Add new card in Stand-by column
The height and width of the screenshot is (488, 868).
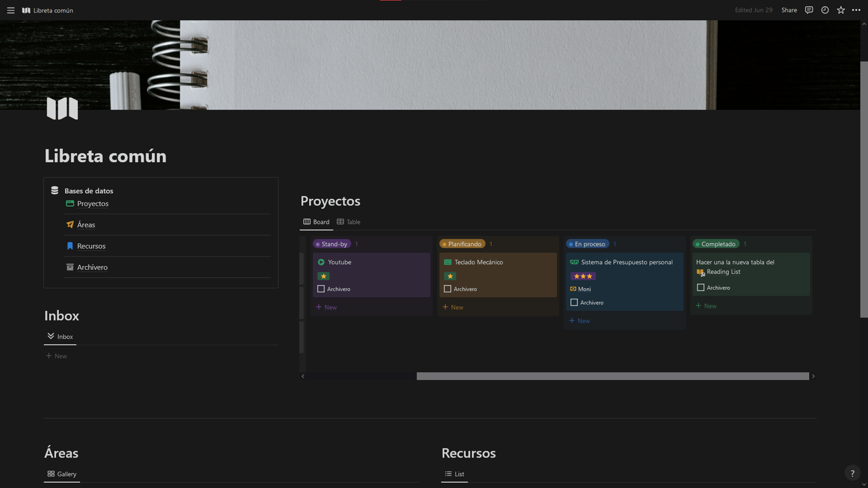click(x=327, y=307)
